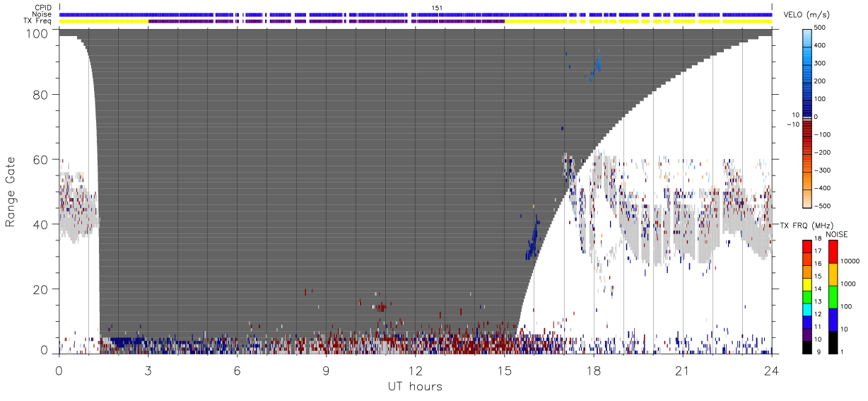Click the 60 tick on Range Gate axis
This screenshot has width=868, height=401.
[x=40, y=159]
